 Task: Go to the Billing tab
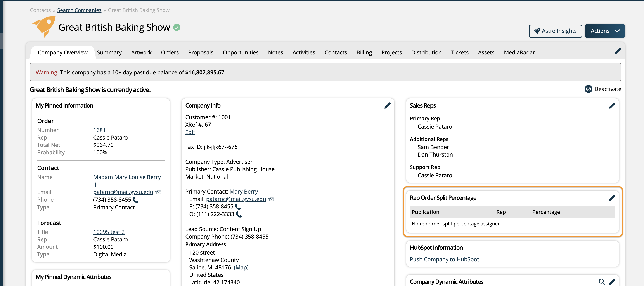(364, 52)
